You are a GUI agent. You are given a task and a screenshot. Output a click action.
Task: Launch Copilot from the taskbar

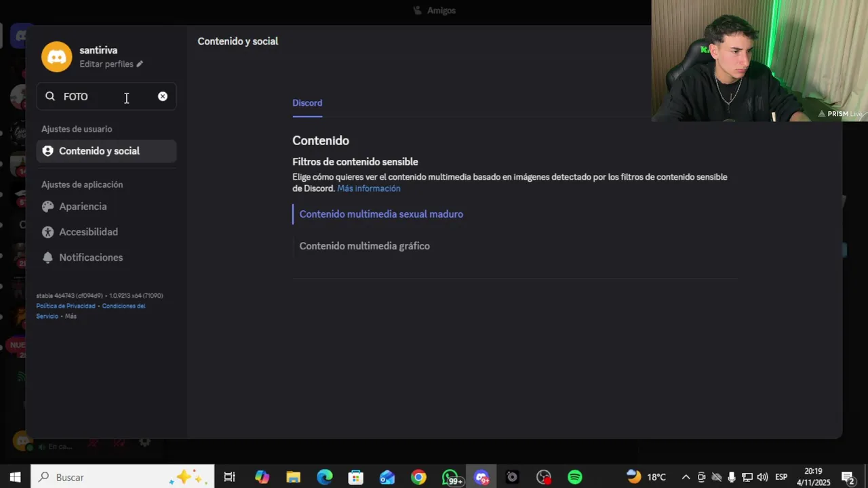tap(262, 477)
